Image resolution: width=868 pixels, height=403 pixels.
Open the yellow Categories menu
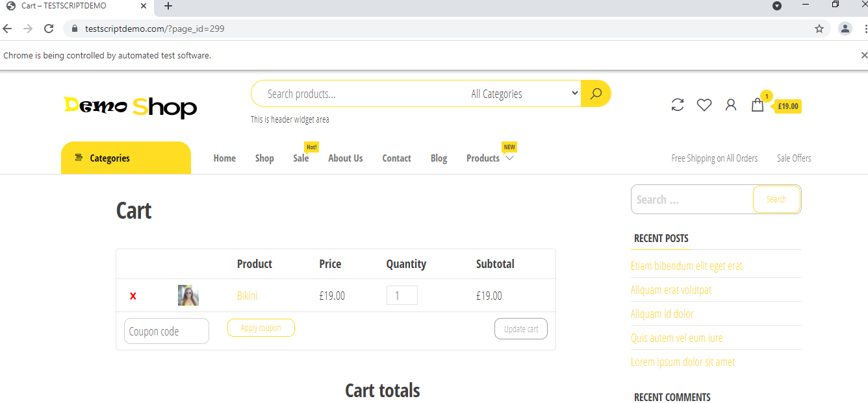126,158
